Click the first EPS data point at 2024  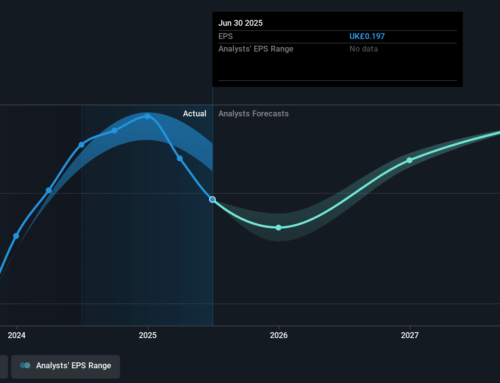(x=16, y=236)
